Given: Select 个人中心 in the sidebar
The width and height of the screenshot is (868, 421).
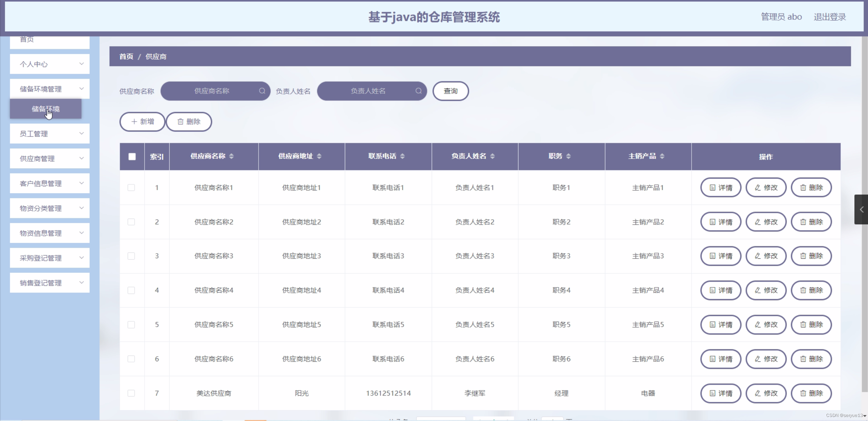Looking at the screenshot, I should (x=49, y=64).
